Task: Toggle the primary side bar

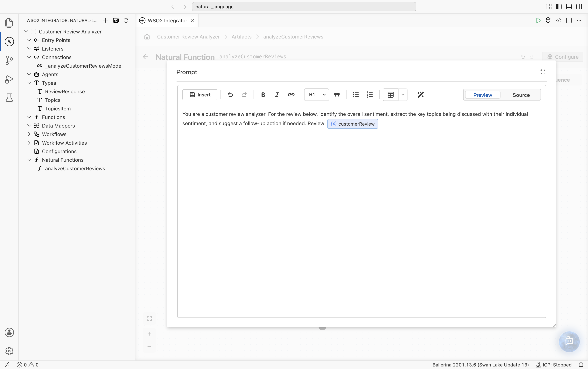Action: point(559,7)
